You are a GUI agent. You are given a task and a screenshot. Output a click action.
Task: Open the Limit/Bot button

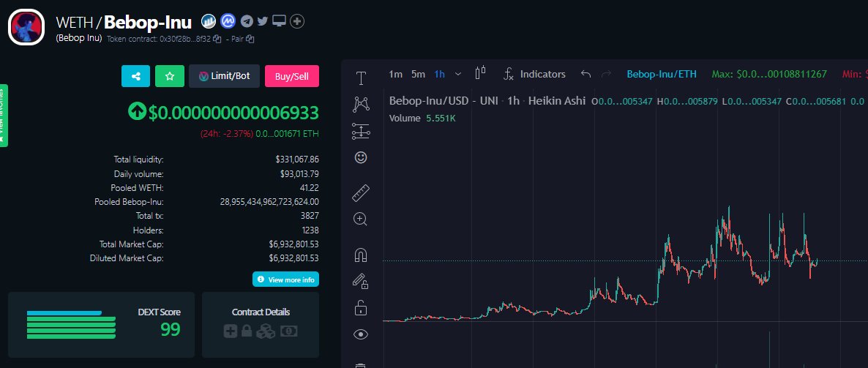(224, 76)
